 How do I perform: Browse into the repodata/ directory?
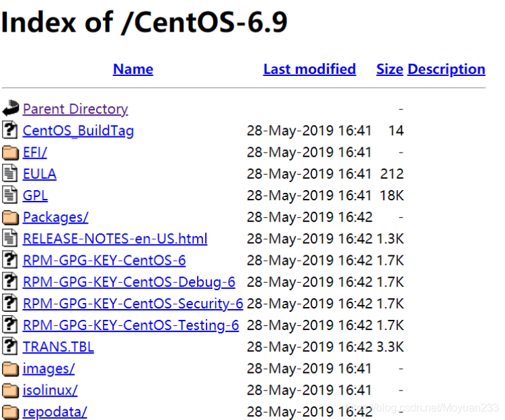54,412
